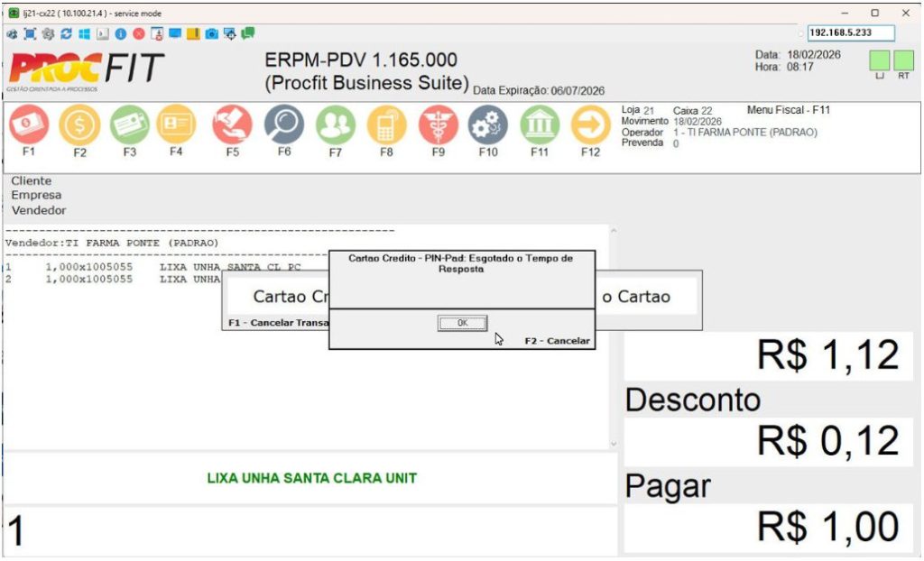Click the F8 mobile phone icon

click(x=386, y=125)
